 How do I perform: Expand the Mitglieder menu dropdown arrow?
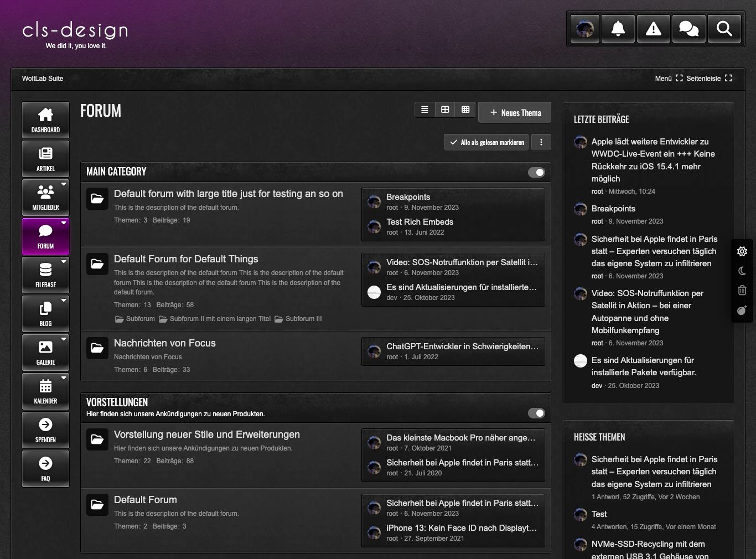click(64, 184)
